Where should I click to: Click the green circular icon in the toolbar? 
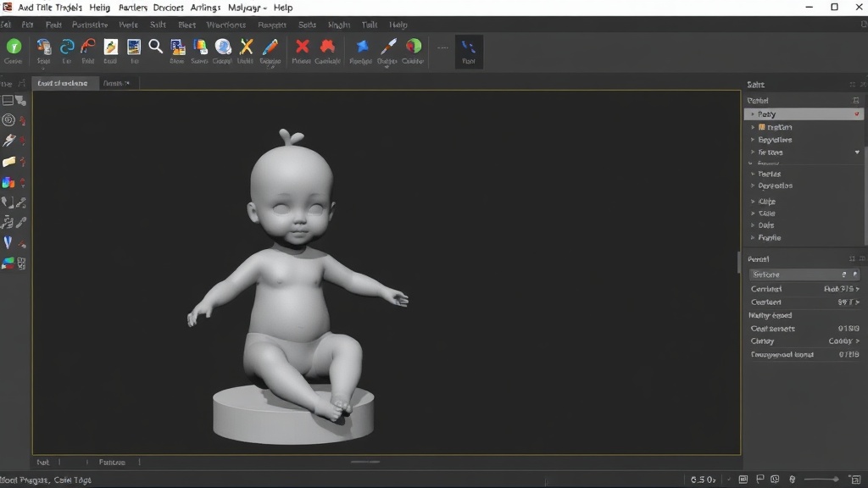[x=14, y=47]
